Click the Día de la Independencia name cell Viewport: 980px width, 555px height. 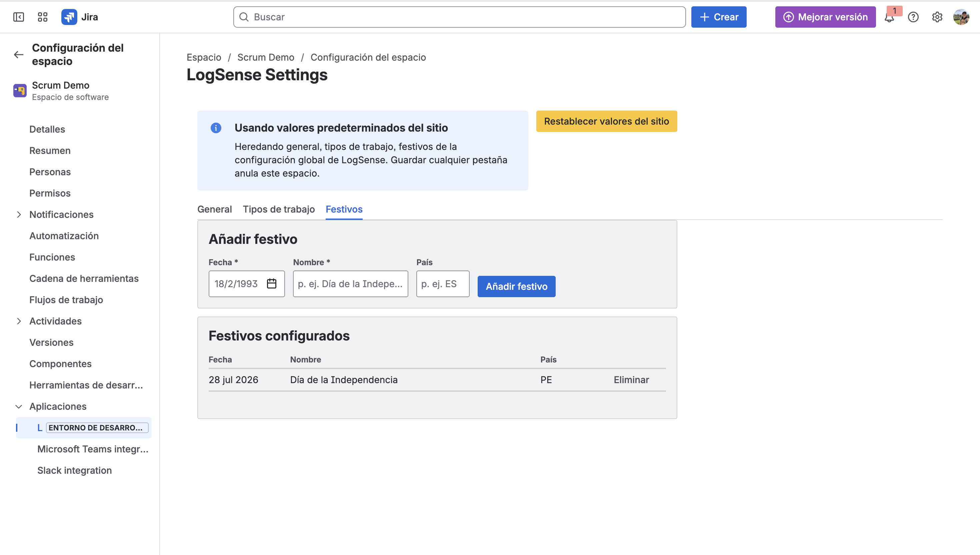click(x=344, y=380)
